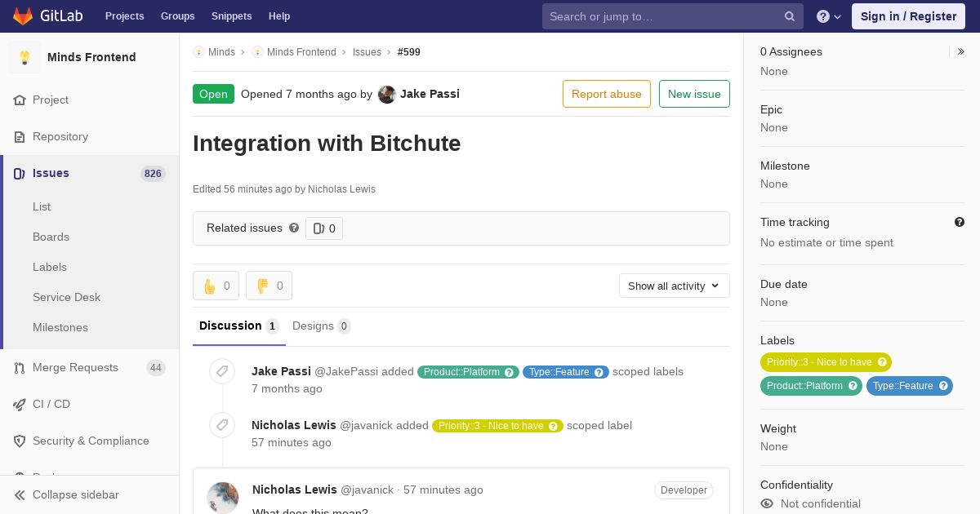Click the Type::Feature label in the activity feed

click(x=566, y=372)
